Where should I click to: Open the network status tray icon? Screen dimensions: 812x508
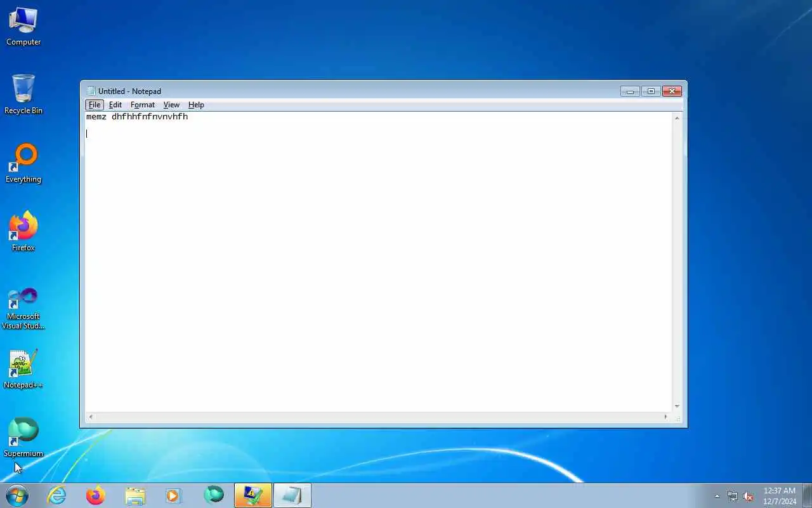click(x=733, y=496)
